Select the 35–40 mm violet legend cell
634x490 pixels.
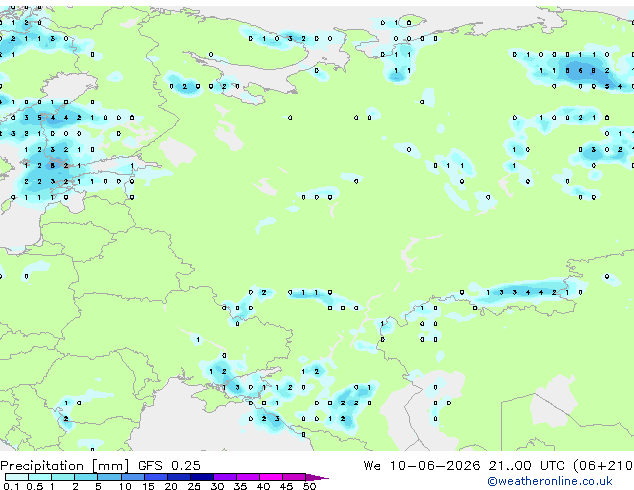coord(248,477)
